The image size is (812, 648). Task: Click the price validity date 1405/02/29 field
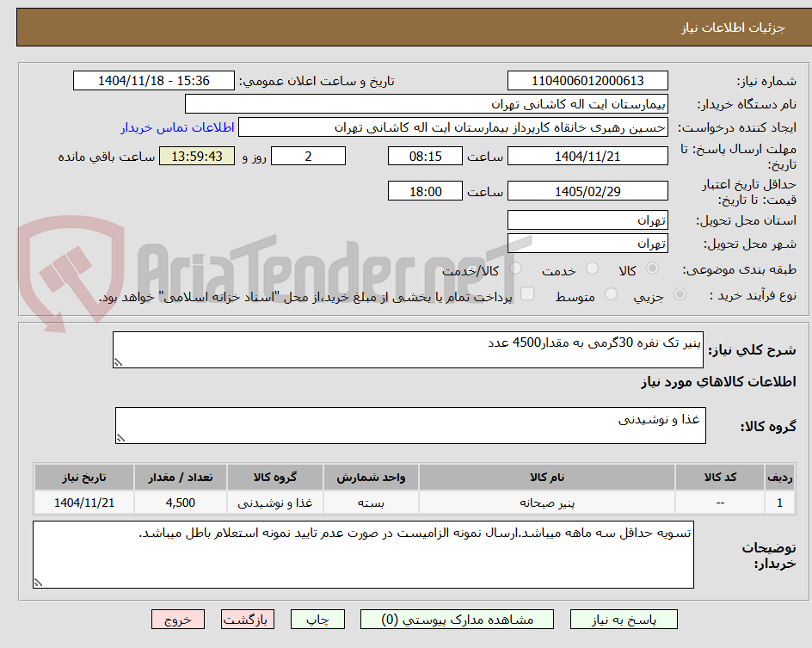pos(587,191)
